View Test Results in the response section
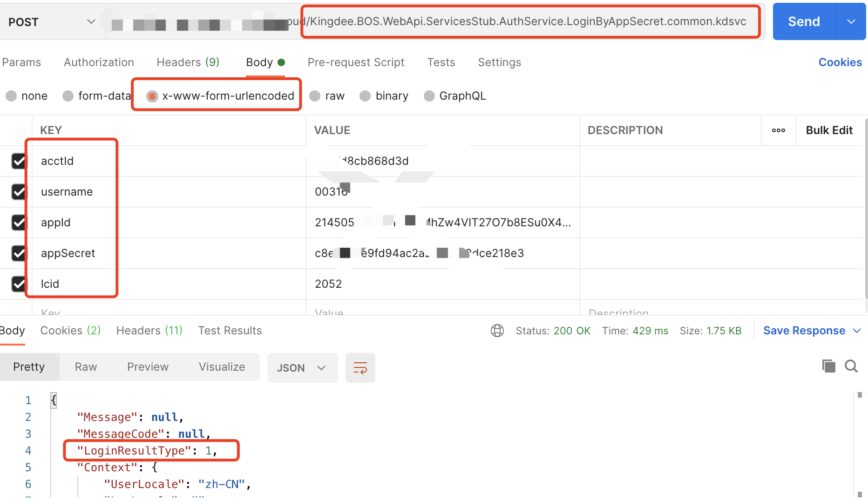The image size is (868, 502). tap(230, 331)
